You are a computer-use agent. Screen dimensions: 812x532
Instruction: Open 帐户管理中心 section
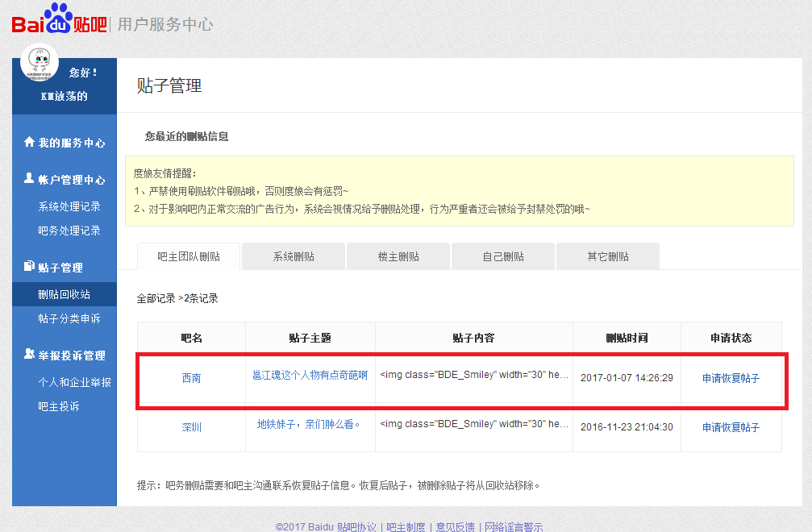[72, 180]
